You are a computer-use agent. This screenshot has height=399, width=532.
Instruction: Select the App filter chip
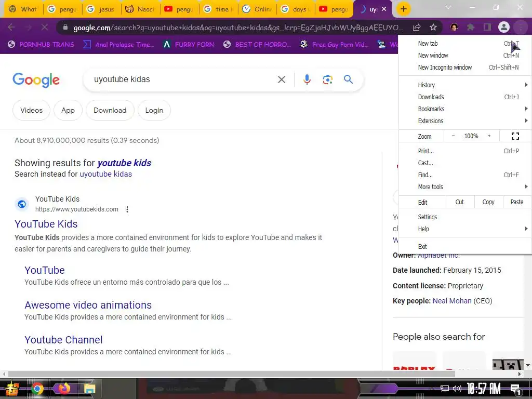pyautogui.click(x=68, y=110)
